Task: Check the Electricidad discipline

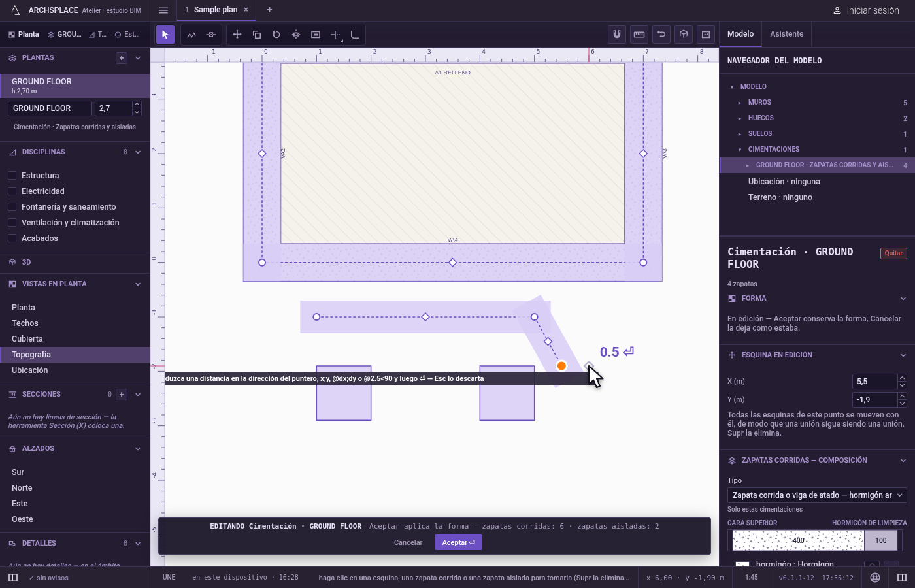Action: pos(12,191)
